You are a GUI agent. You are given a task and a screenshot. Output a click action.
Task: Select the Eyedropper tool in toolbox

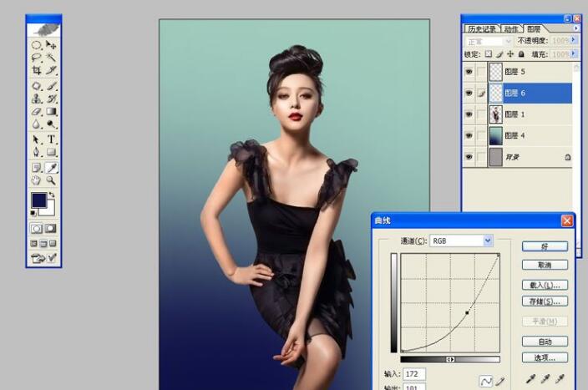coord(51,168)
